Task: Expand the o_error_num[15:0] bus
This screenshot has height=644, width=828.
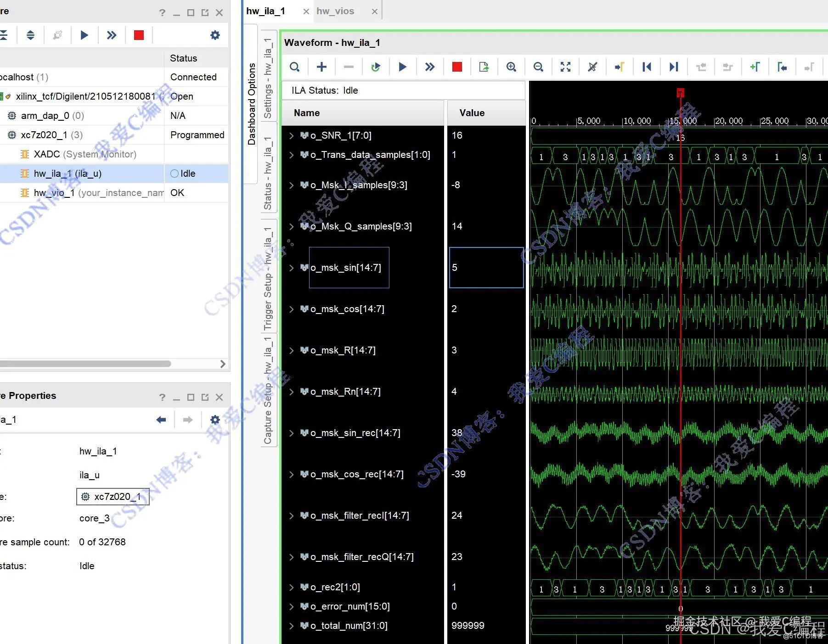Action: coord(291,606)
